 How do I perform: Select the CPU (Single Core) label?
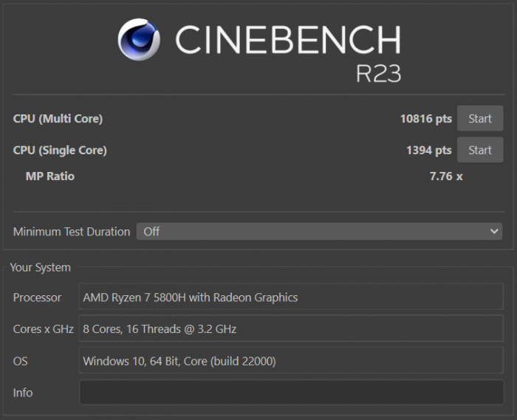[x=60, y=150]
